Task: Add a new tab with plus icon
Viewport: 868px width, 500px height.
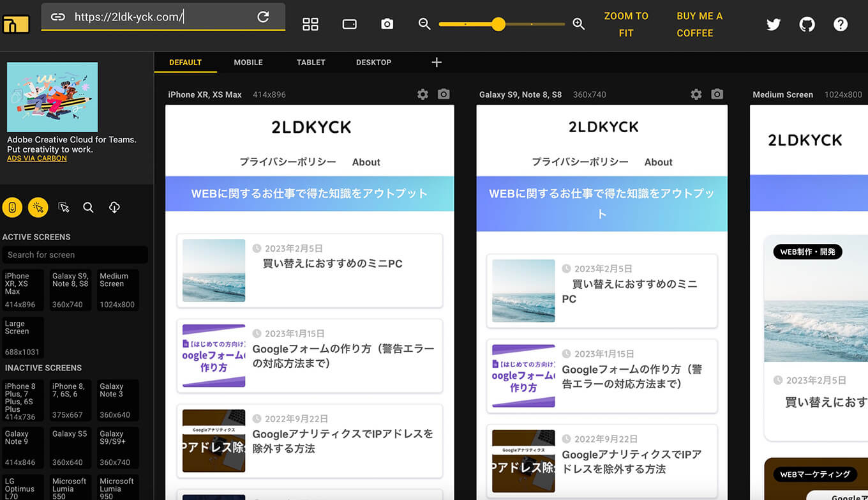Action: (x=437, y=62)
